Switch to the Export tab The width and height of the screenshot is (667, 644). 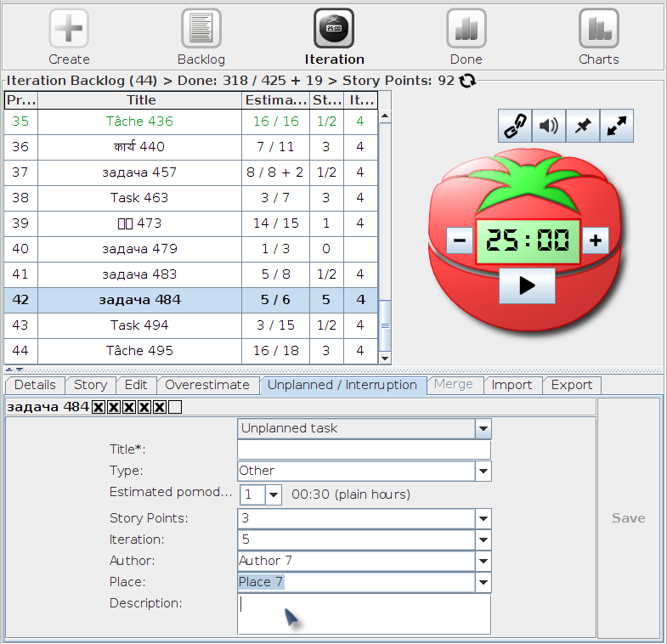[572, 385]
